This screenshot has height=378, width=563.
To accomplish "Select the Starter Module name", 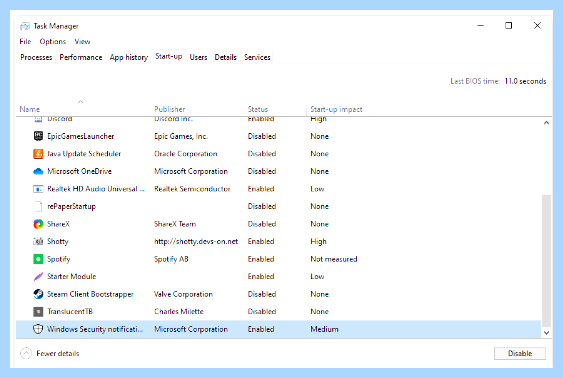I will [x=71, y=276].
